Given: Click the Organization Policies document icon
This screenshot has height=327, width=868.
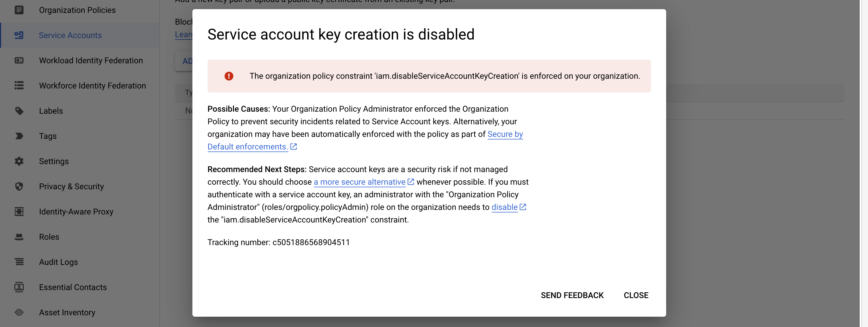Looking at the screenshot, I should click(19, 10).
